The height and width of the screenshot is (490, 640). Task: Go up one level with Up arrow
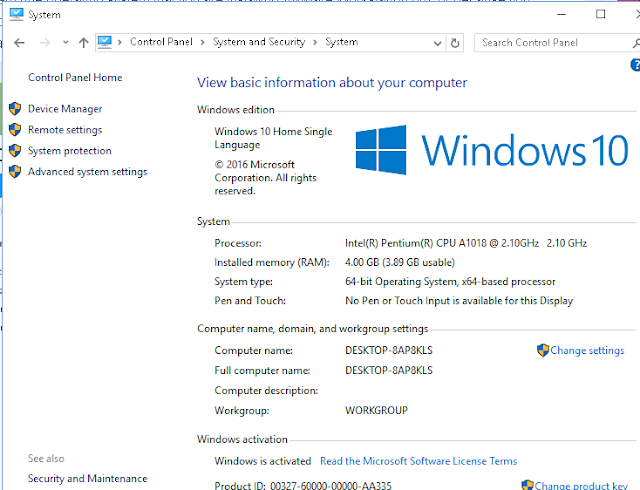click(x=84, y=42)
